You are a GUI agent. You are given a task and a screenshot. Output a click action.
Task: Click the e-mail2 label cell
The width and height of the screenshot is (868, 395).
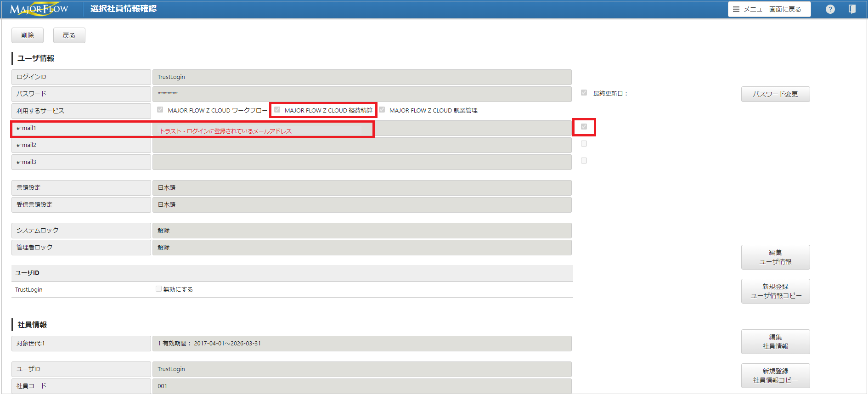tap(81, 145)
